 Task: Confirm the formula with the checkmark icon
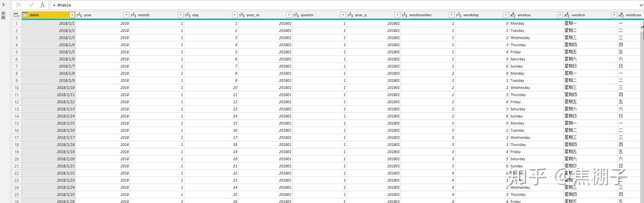pyautogui.click(x=31, y=5)
